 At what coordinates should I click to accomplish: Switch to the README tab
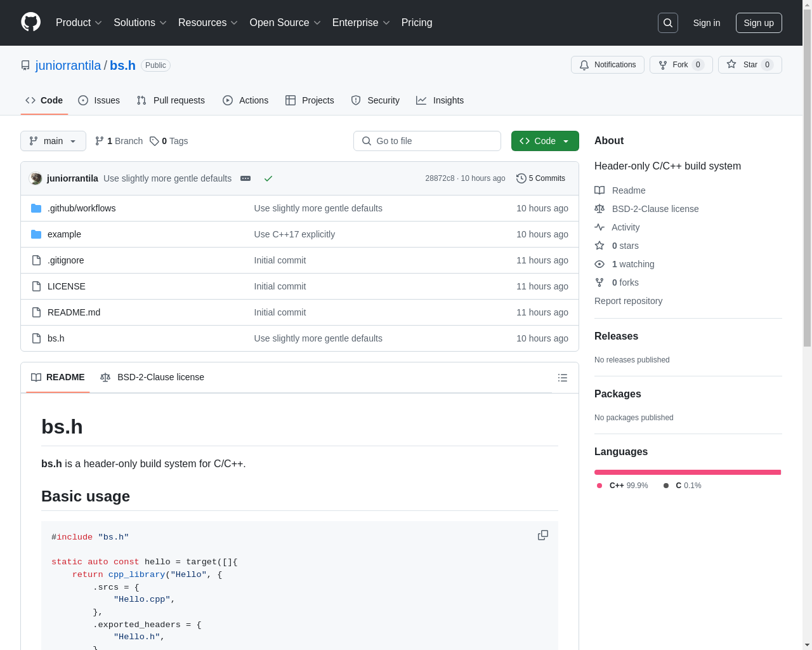coord(58,377)
